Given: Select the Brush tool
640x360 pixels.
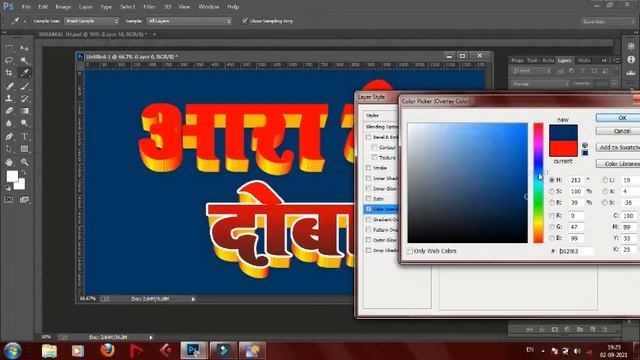Looking at the screenshot, I should (24, 86).
